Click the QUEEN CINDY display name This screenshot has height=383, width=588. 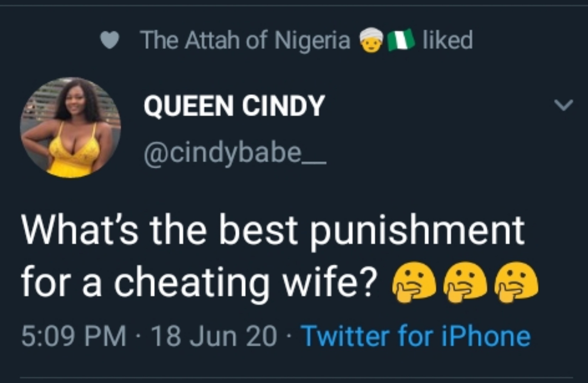[234, 106]
